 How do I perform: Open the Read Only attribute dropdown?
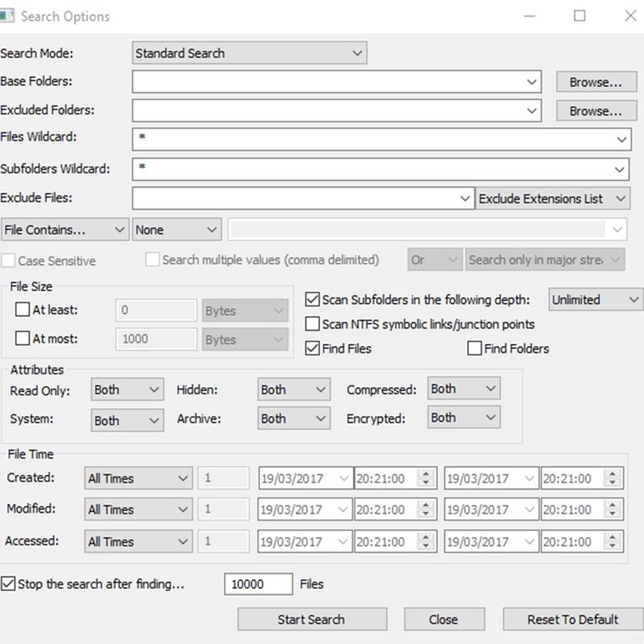tap(127, 390)
